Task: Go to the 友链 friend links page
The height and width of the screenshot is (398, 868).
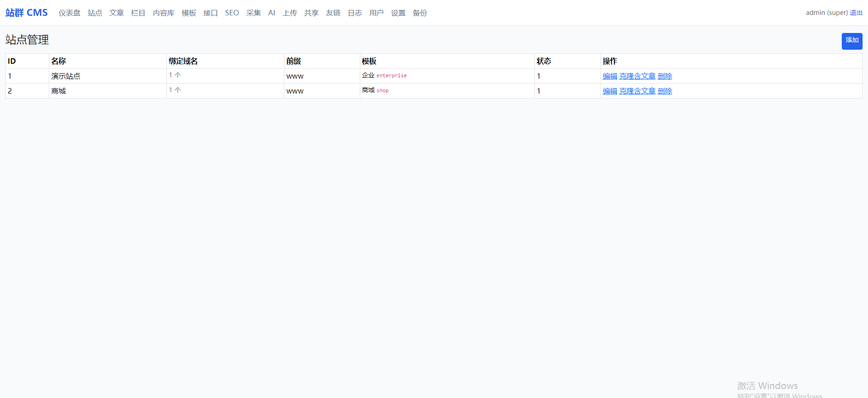Action: click(333, 13)
